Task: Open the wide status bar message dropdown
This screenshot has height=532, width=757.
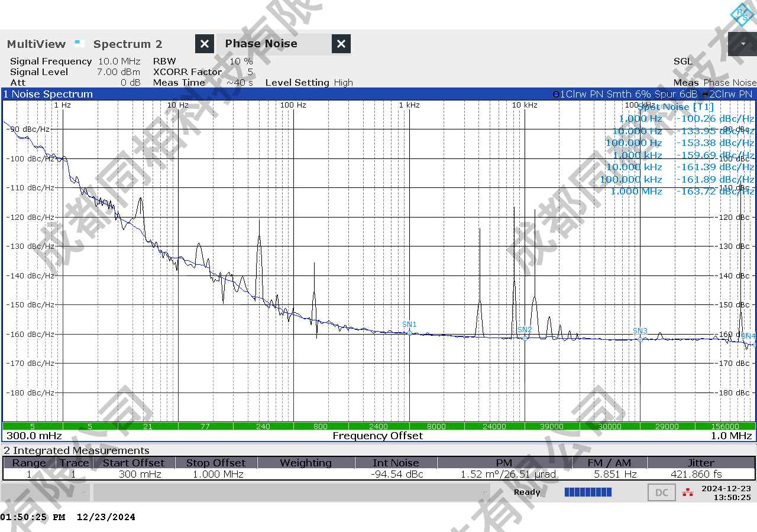Action: (486, 492)
